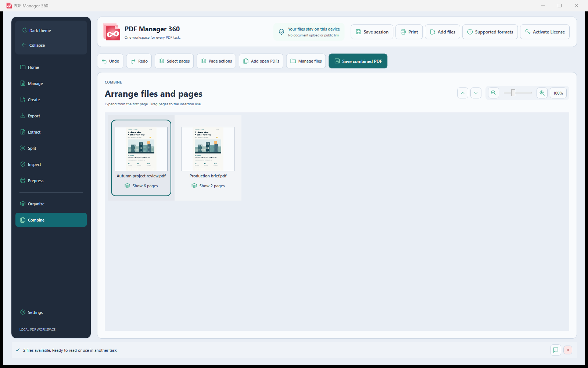Open the Inspect tool

pos(51,164)
